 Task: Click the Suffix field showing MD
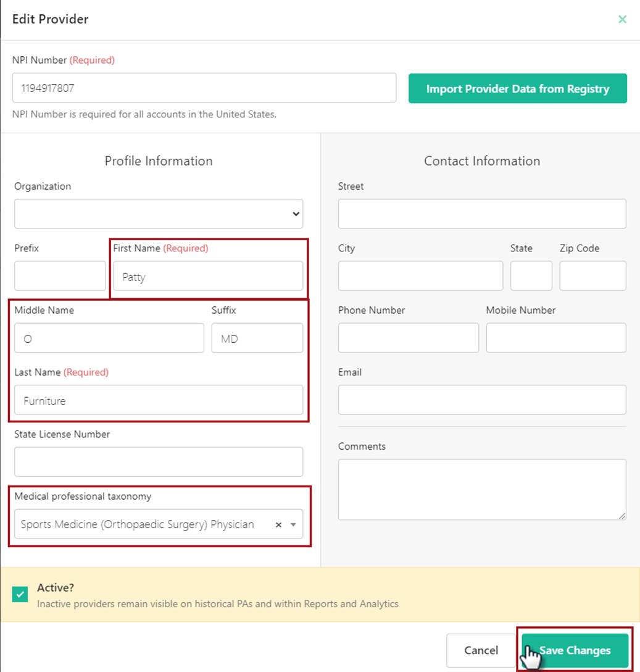257,338
